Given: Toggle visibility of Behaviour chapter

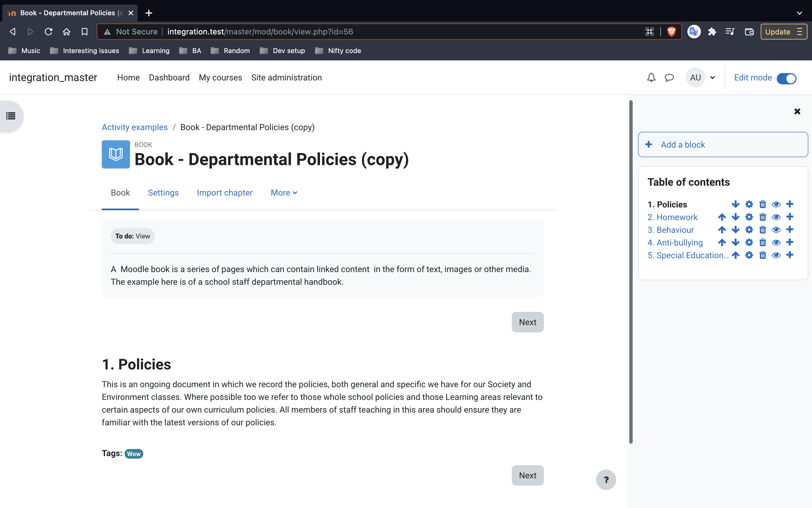Looking at the screenshot, I should click(x=776, y=230).
